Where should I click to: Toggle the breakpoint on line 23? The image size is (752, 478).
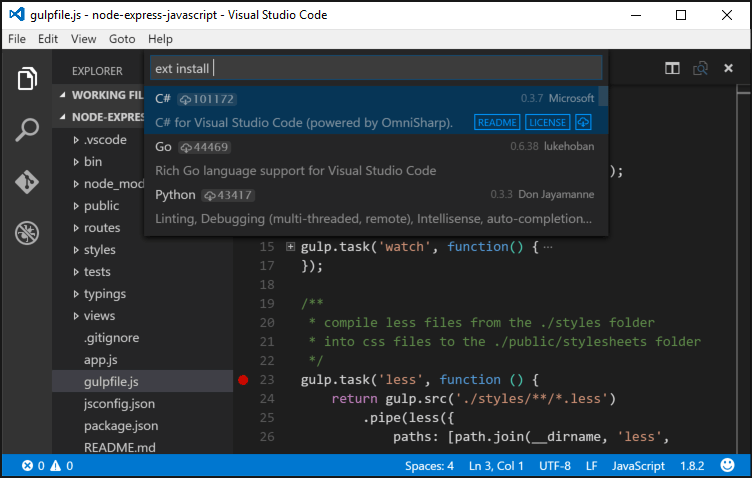point(243,380)
